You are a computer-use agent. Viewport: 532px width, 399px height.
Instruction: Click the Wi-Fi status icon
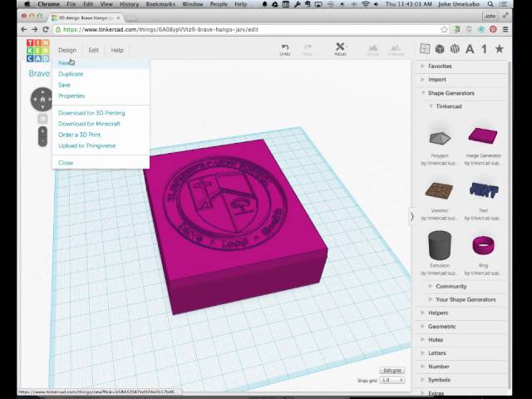tap(365, 4)
